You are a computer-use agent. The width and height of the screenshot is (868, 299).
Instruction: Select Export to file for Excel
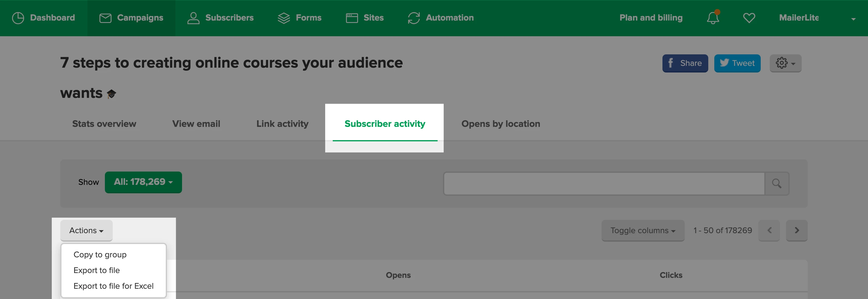(x=113, y=286)
